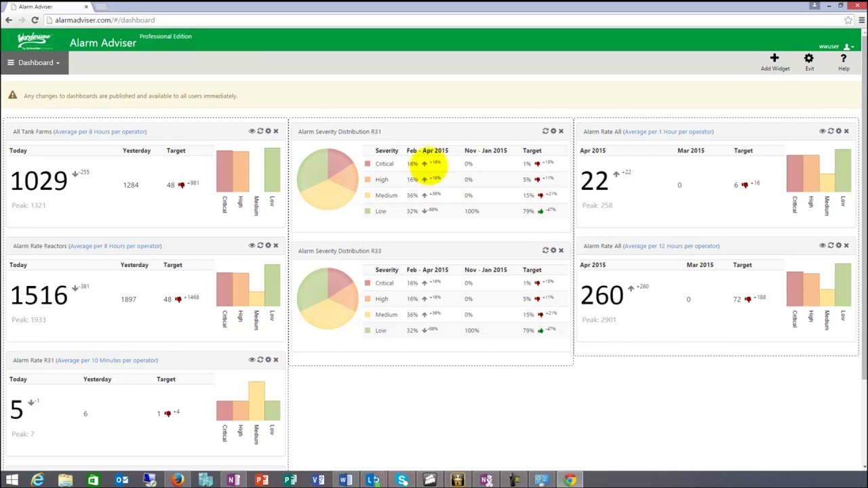Open settings of Alarm Rate R31 widget
The height and width of the screenshot is (488, 868).
point(268,360)
